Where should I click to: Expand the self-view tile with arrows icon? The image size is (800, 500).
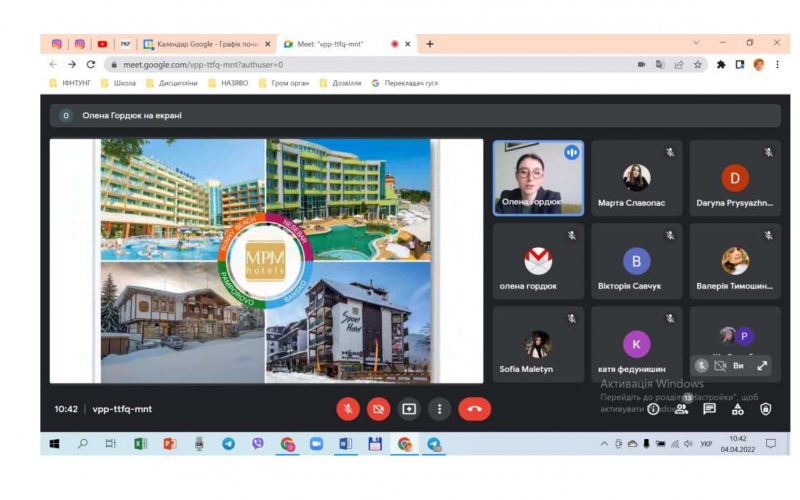point(762,366)
